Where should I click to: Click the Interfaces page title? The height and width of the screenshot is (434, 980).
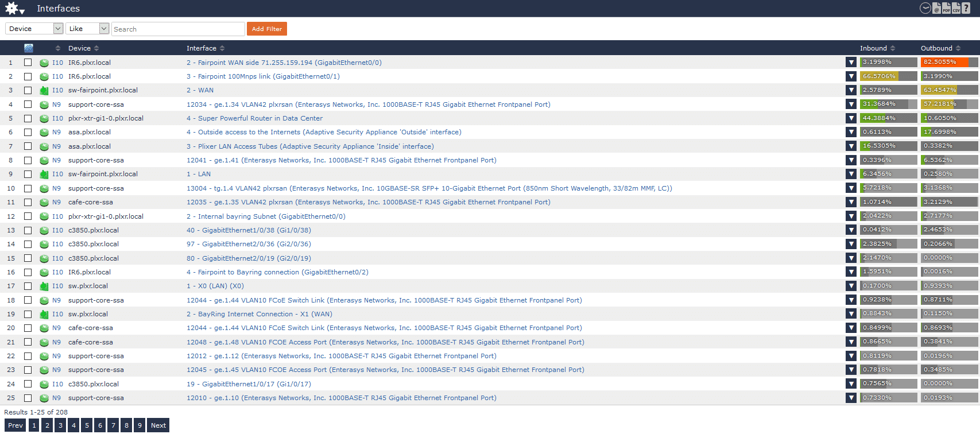(x=59, y=9)
